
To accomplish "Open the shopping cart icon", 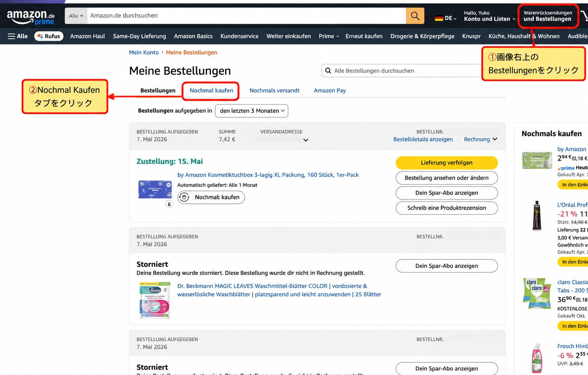I will click(x=584, y=16).
